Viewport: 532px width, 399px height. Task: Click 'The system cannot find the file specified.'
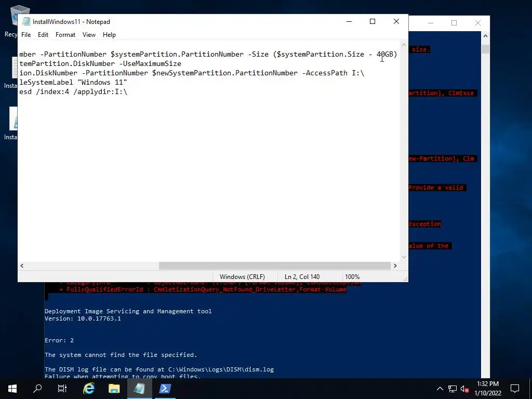(121, 355)
